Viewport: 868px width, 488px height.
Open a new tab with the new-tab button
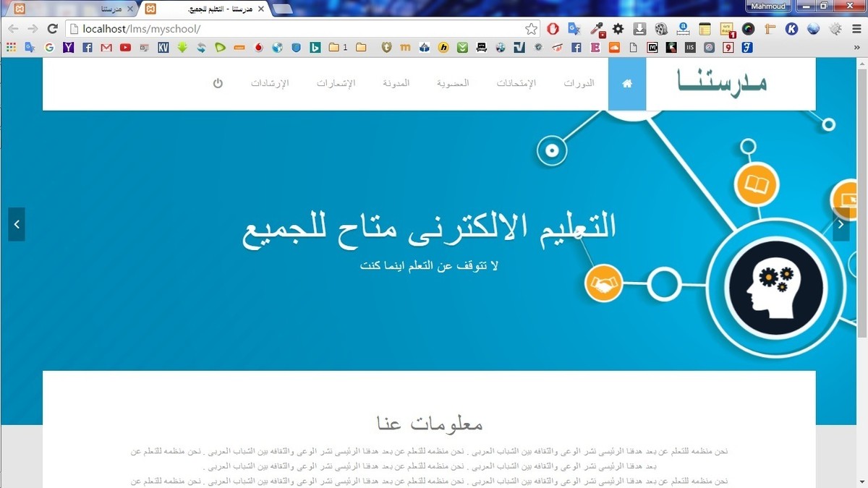coord(283,9)
